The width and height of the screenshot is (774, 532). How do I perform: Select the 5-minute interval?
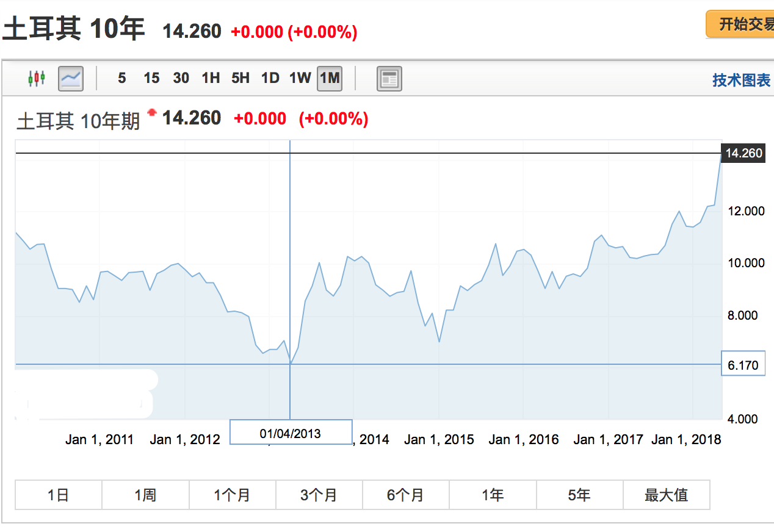122,78
